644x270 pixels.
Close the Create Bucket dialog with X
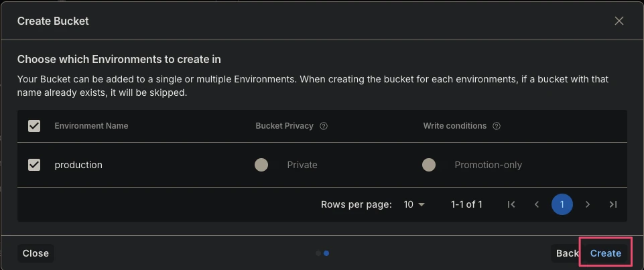point(619,21)
